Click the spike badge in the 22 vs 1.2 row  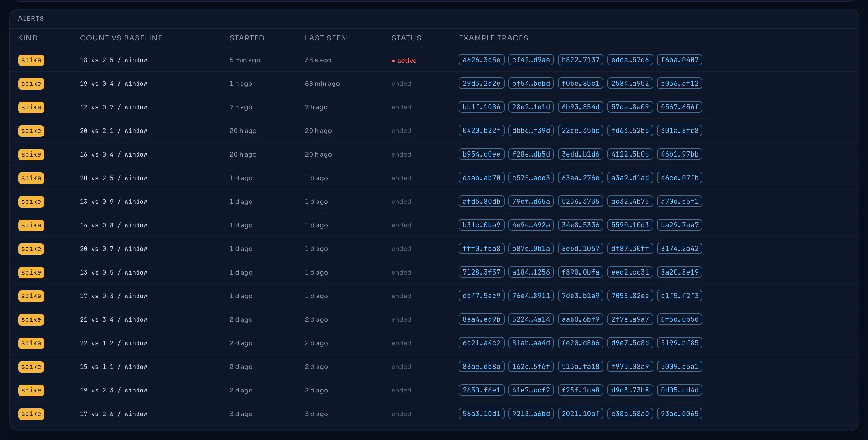(31, 343)
